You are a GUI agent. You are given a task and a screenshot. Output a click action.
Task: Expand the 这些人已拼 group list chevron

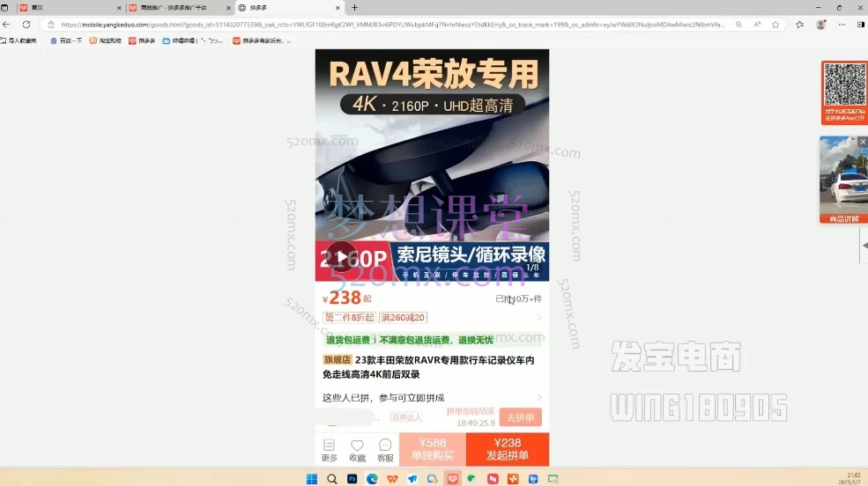point(539,398)
